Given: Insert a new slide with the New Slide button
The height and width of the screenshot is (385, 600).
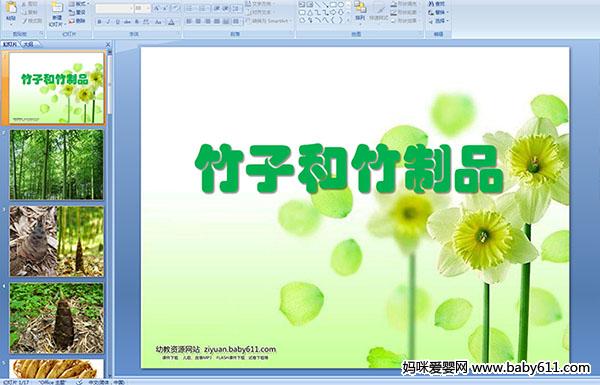Looking at the screenshot, I should [57, 13].
